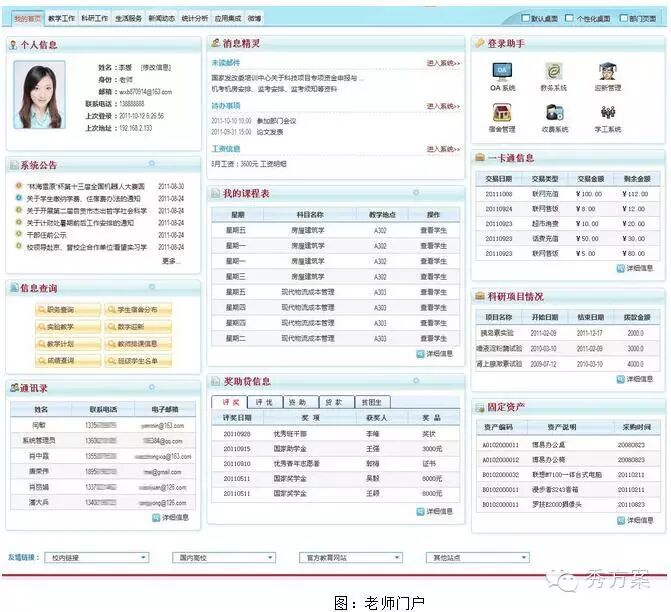Click the 消息精灵 panel icon
Screen dimensions: 671x612
pyautogui.click(x=216, y=43)
